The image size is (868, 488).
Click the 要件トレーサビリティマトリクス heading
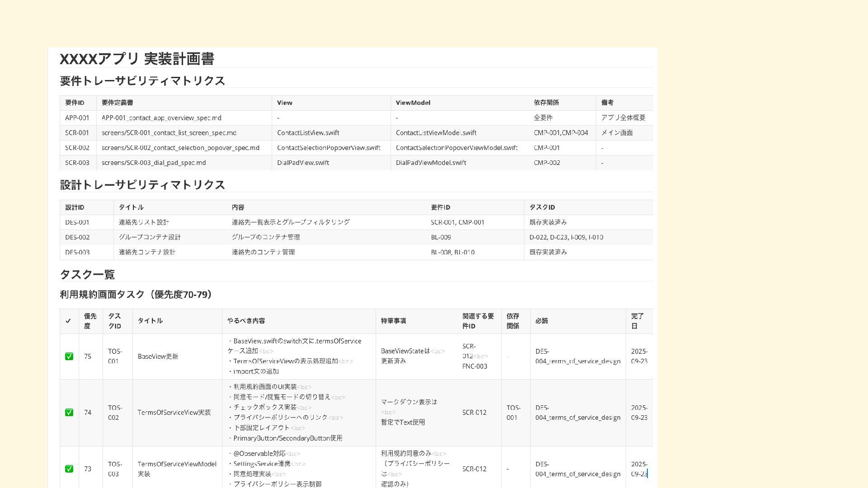(142, 81)
